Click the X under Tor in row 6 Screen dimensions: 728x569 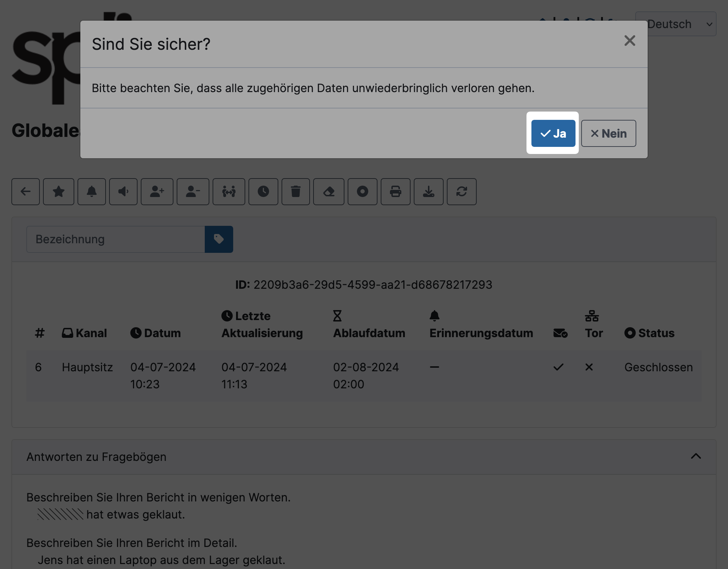589,367
